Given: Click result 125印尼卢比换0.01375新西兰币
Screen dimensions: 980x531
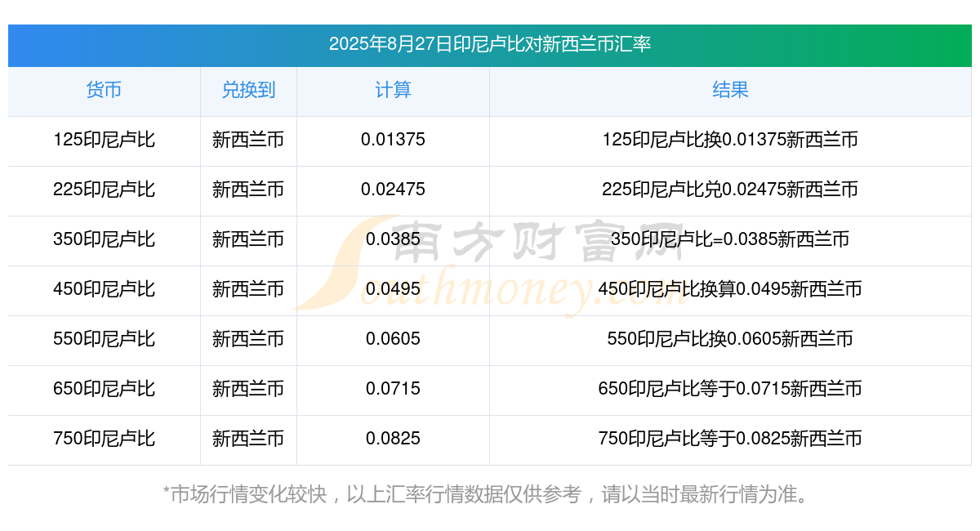Looking at the screenshot, I should [730, 140].
